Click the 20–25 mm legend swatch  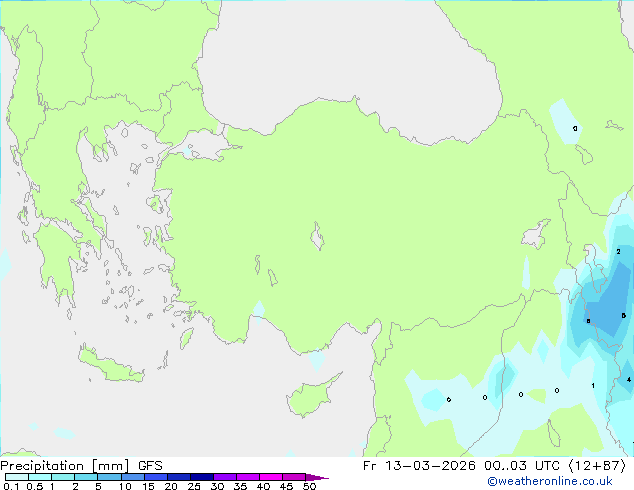click(179, 477)
